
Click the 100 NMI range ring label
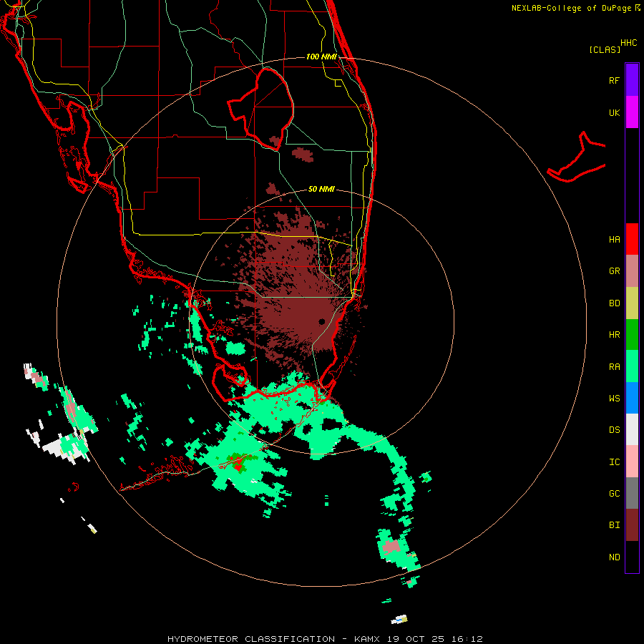click(x=321, y=57)
